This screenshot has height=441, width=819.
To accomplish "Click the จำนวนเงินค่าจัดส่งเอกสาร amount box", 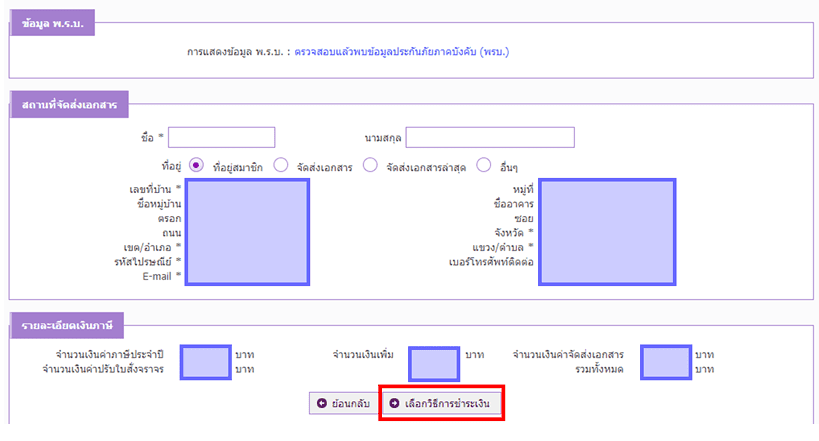I will (665, 362).
